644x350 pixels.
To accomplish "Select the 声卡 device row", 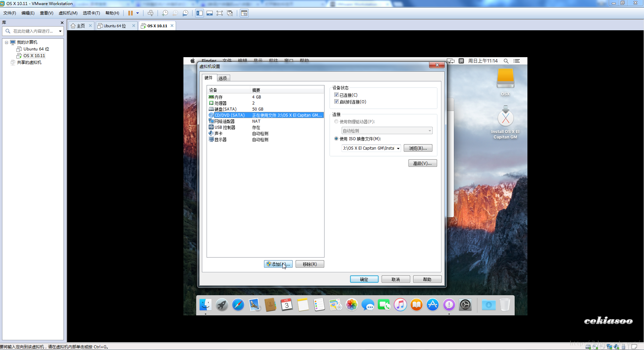I will point(265,133).
